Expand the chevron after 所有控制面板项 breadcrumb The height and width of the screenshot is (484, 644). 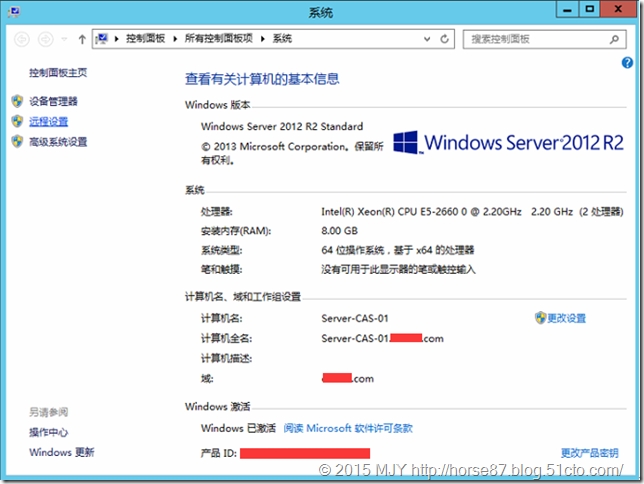(264, 39)
